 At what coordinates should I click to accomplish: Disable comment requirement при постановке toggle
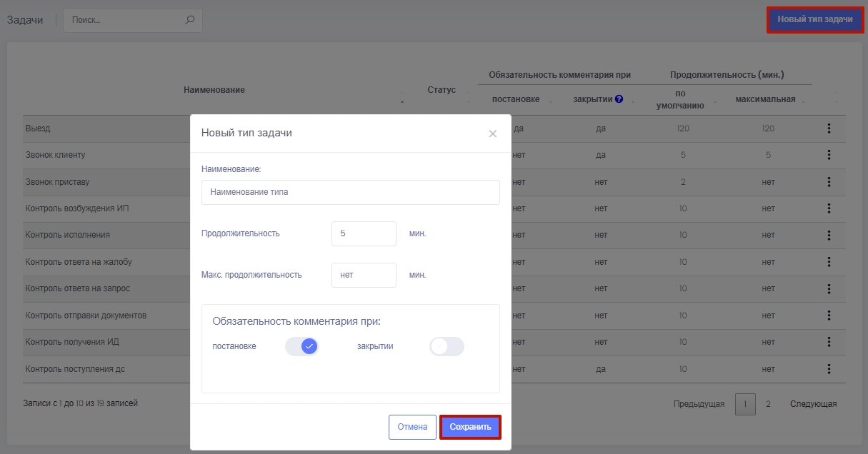click(301, 346)
